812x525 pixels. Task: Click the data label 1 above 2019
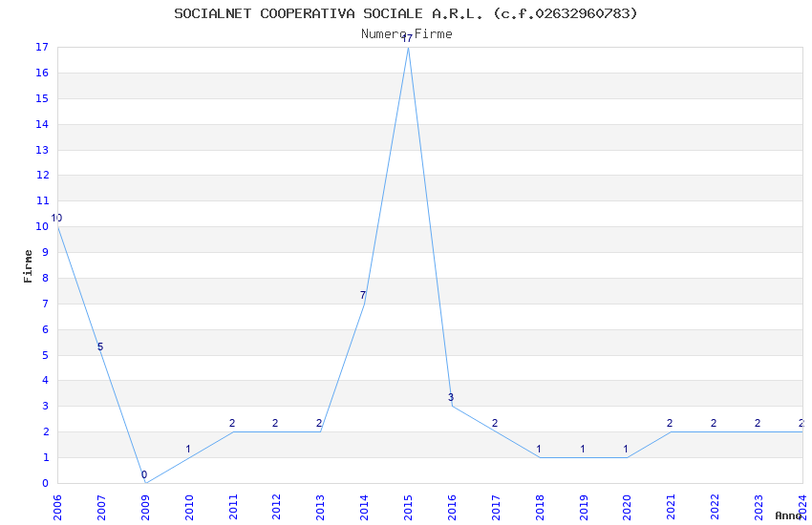tap(583, 449)
